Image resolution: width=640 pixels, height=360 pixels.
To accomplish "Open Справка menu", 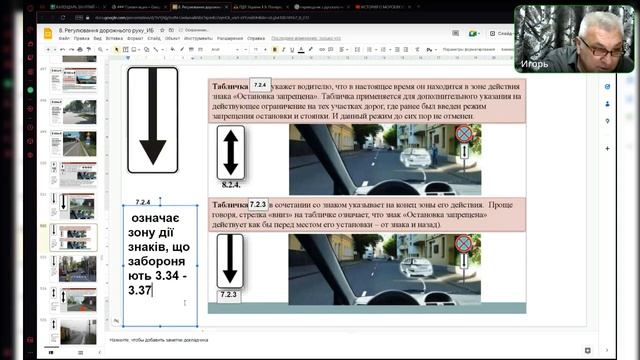I will [x=256, y=38].
